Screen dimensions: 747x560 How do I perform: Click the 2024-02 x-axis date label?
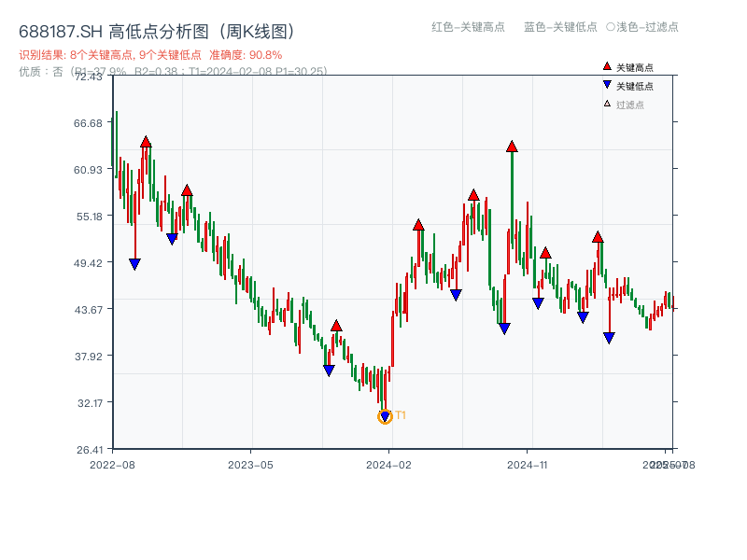388,465
